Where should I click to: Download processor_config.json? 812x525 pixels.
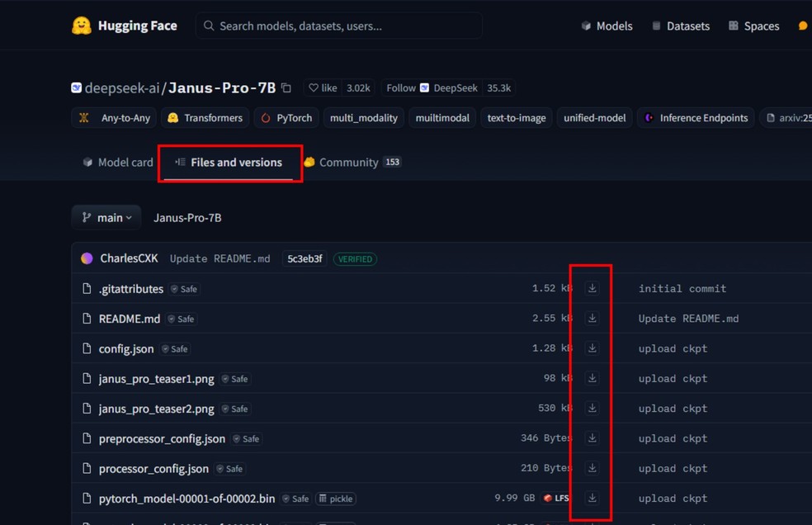click(x=592, y=468)
